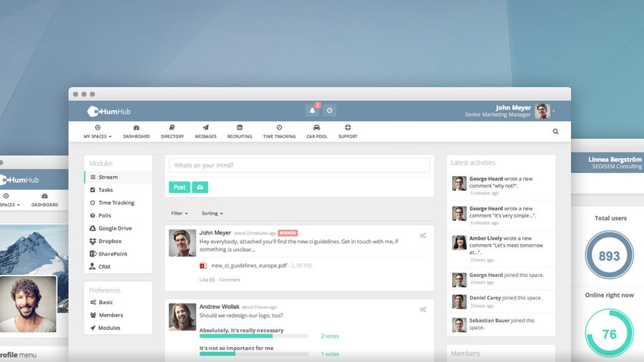
Task: Like John Meyer's post
Action: [x=207, y=280]
